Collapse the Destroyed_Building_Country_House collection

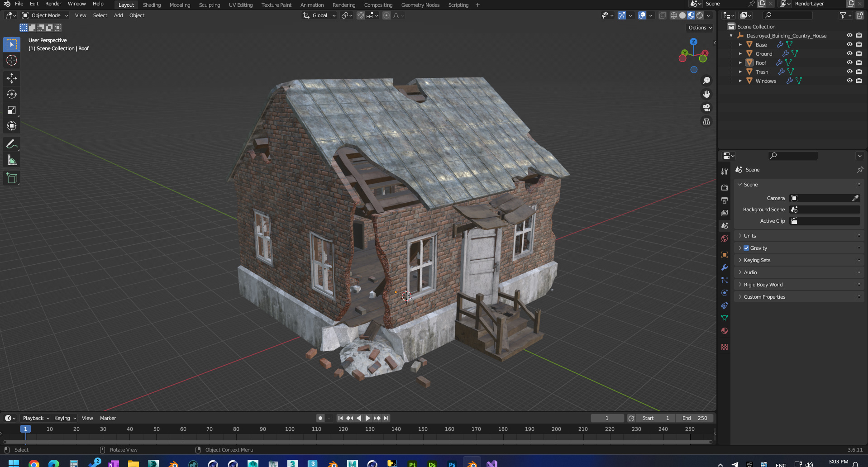click(x=731, y=36)
